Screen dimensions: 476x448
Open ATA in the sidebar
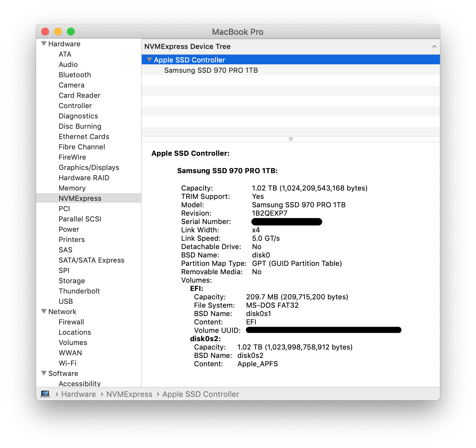(65, 54)
